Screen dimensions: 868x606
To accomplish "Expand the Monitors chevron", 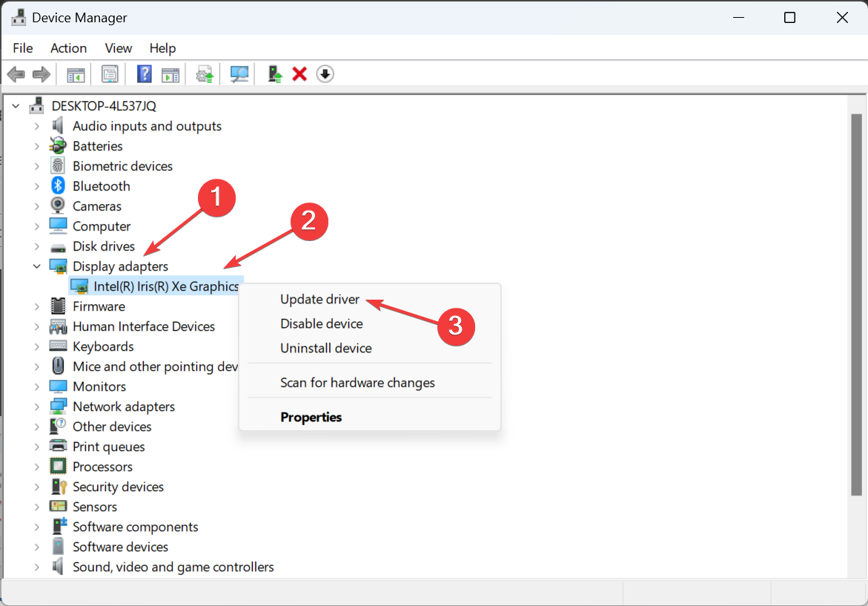I will pos(36,386).
